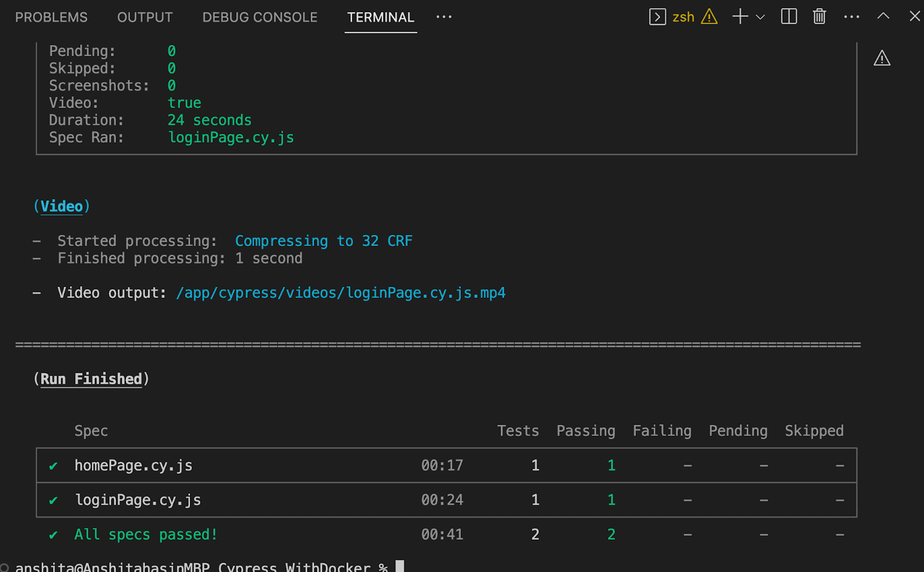Open terminal more actions ellipsis

[x=852, y=17]
